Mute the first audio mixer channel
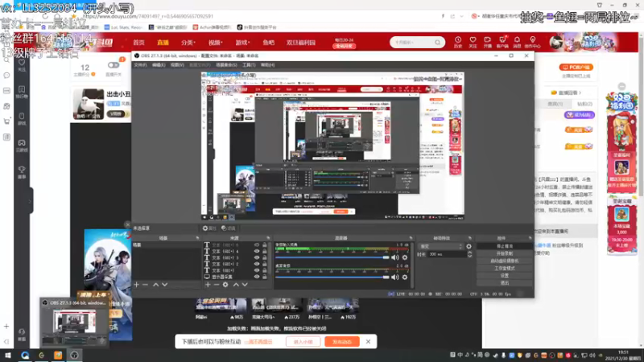Viewport: 644px width, 362px height. tap(394, 257)
